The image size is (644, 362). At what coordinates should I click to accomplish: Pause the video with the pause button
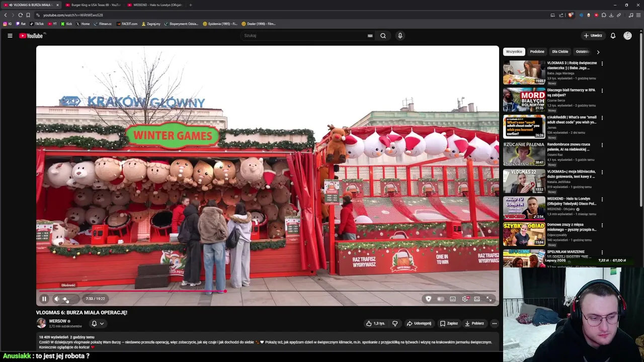pyautogui.click(x=44, y=299)
